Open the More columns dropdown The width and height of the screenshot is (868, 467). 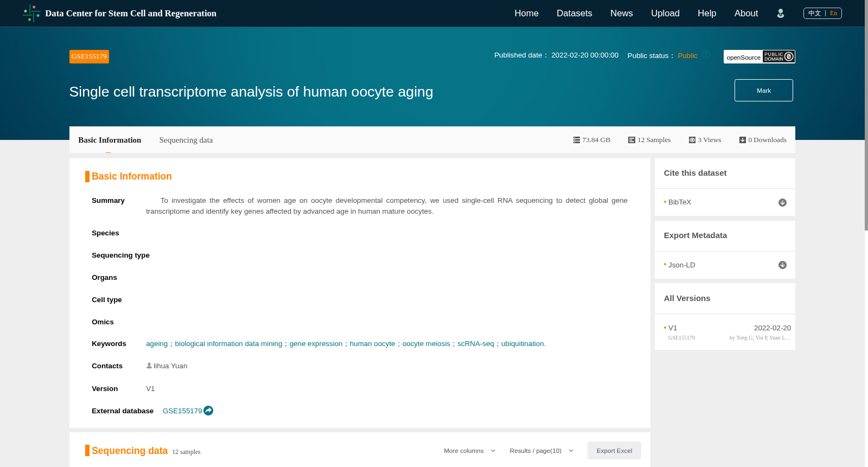click(x=470, y=451)
